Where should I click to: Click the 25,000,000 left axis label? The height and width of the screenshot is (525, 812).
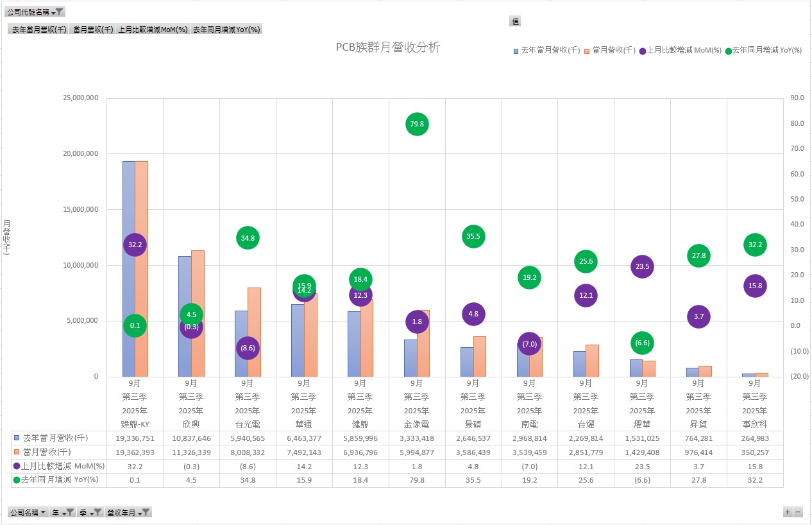click(x=80, y=98)
